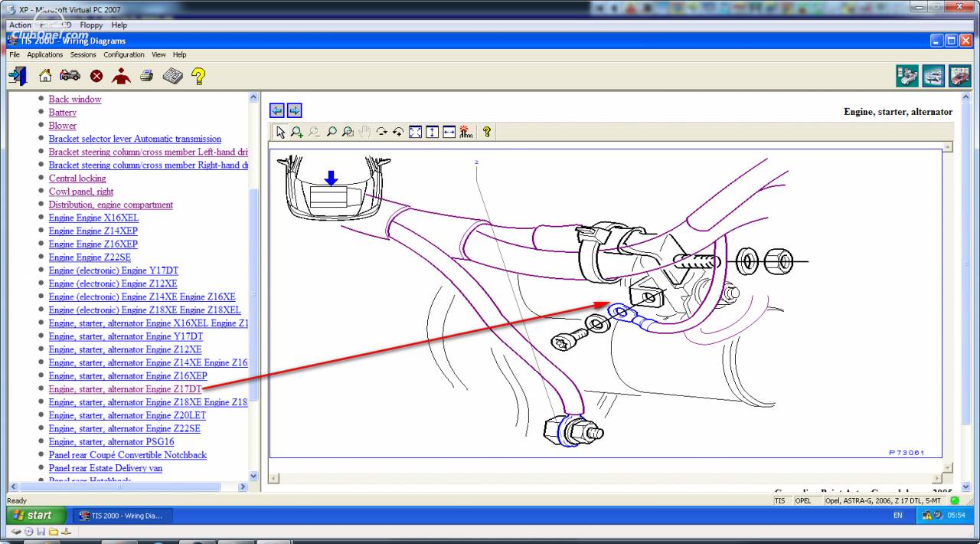This screenshot has width=980, height=544.
Task: Click diagram horizontal scroll left arrow
Action: point(274,478)
